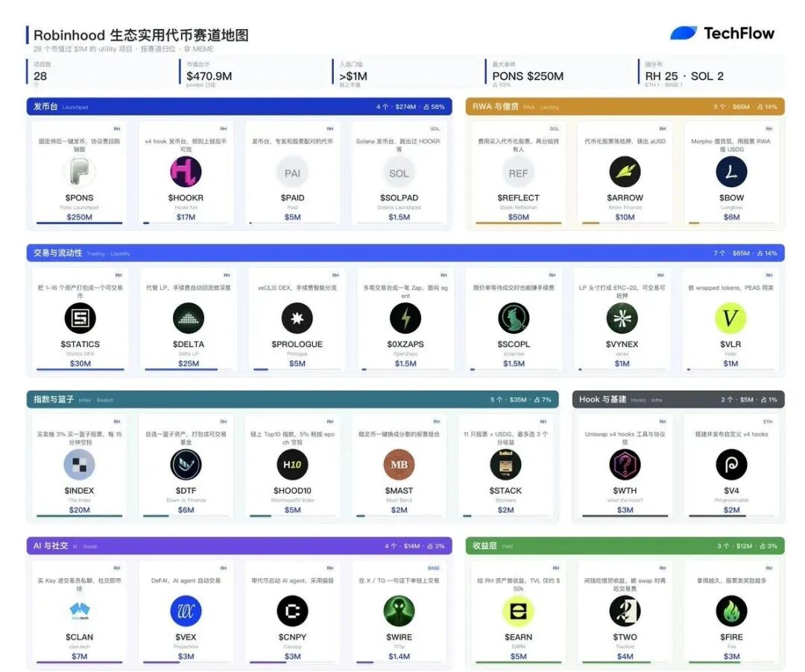805x672 pixels.
Task: Click the $HOOD10 ticker label
Action: click(x=292, y=490)
